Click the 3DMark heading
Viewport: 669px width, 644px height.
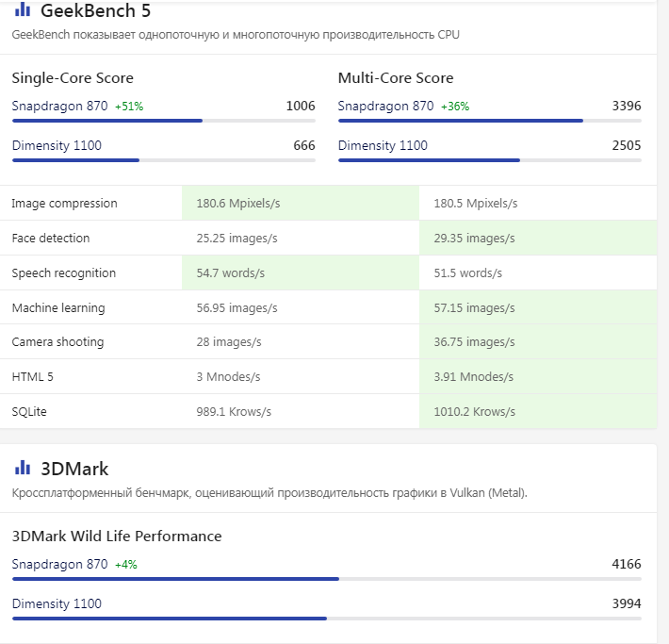click(74, 469)
